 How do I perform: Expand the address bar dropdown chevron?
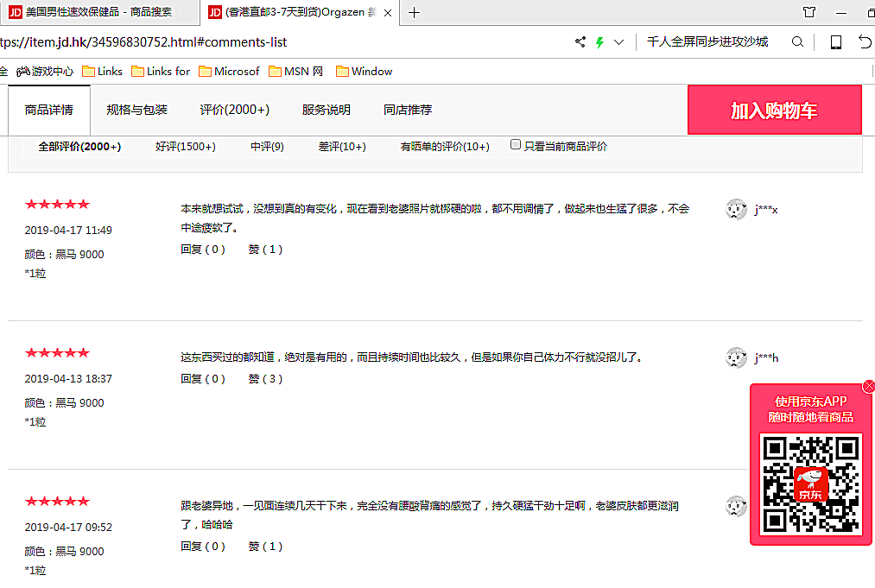[x=618, y=42]
